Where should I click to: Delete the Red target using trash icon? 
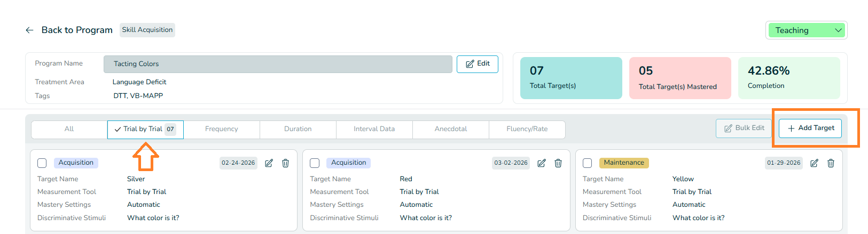tap(558, 163)
